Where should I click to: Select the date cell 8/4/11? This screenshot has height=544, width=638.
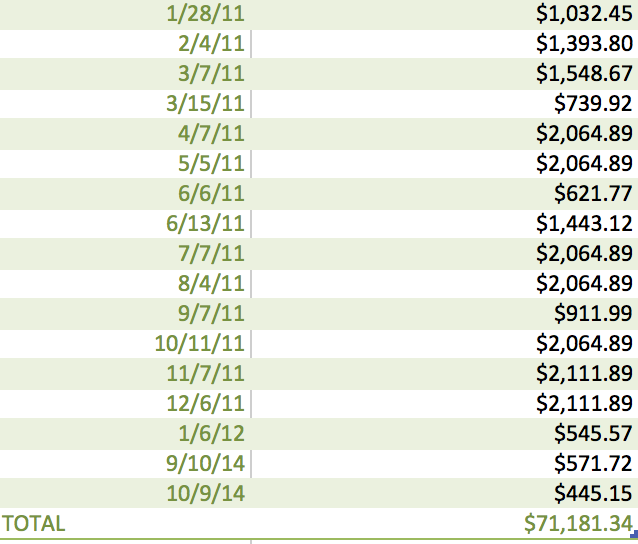click(213, 283)
